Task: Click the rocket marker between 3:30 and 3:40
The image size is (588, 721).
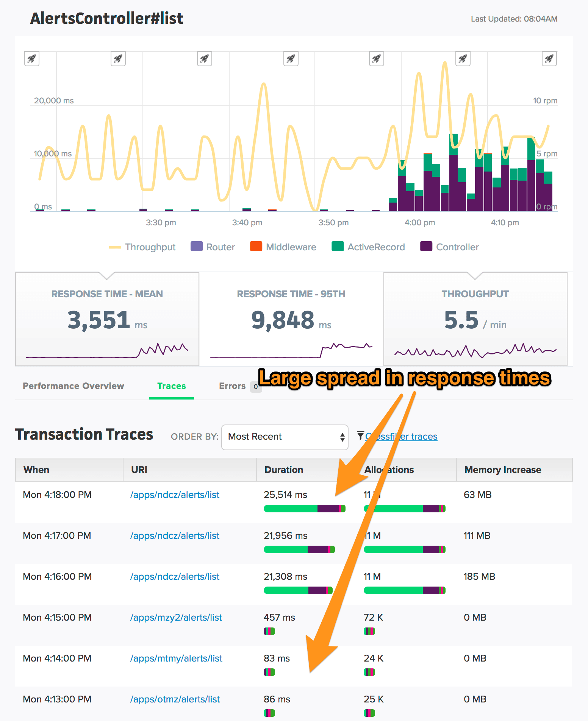Action: (x=205, y=59)
